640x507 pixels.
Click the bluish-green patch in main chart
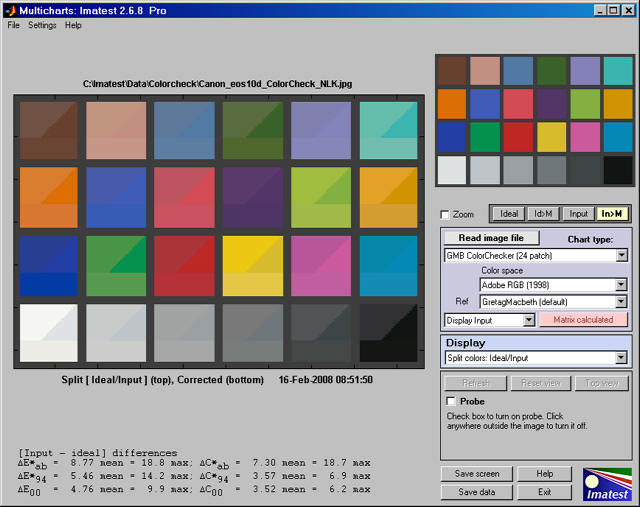[389, 130]
